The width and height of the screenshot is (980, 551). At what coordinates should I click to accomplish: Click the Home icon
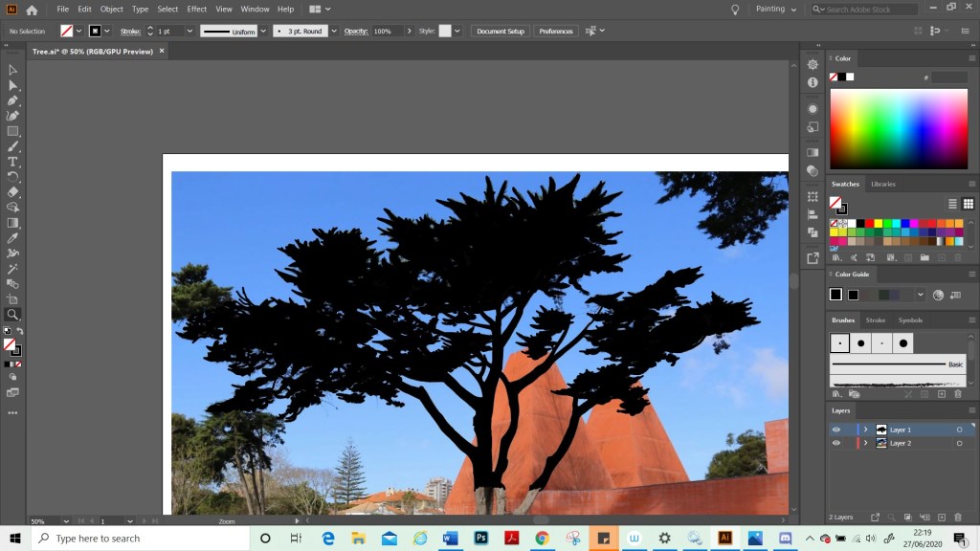point(32,10)
